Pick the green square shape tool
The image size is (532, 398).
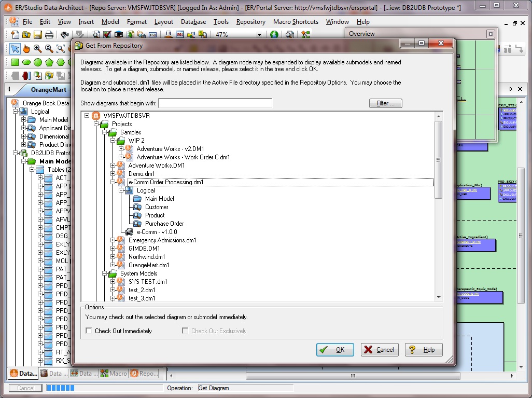[x=15, y=62]
